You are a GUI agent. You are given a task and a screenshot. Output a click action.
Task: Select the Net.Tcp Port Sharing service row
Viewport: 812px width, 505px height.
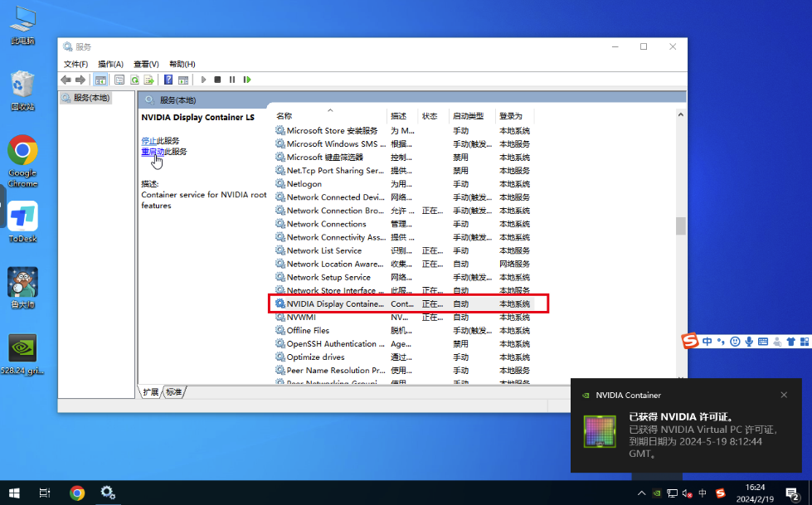pyautogui.click(x=404, y=170)
